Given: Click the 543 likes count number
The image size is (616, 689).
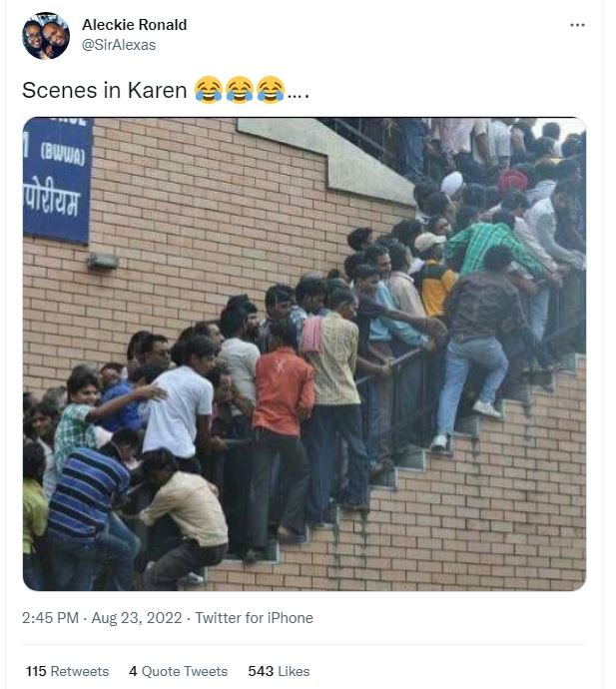Looking at the screenshot, I should [x=259, y=671].
